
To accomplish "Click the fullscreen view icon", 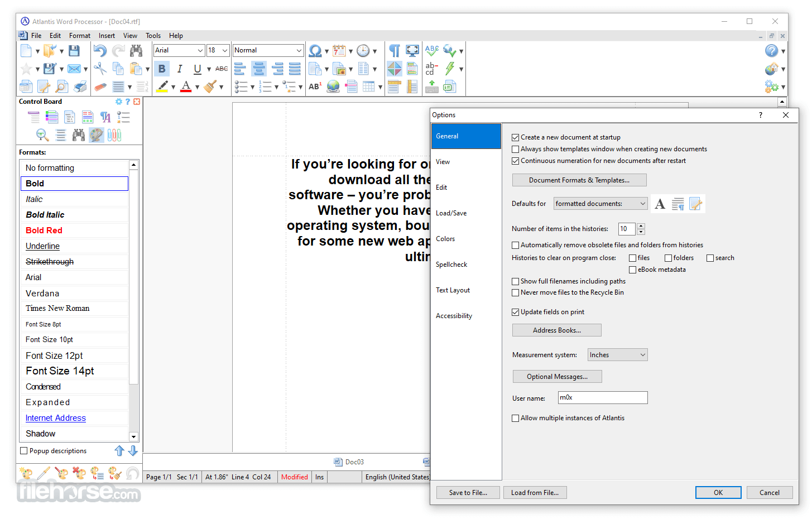I will coord(412,51).
